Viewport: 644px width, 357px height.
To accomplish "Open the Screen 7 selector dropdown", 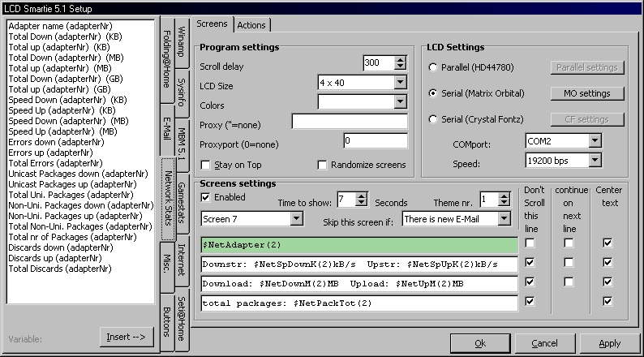I will point(297,219).
